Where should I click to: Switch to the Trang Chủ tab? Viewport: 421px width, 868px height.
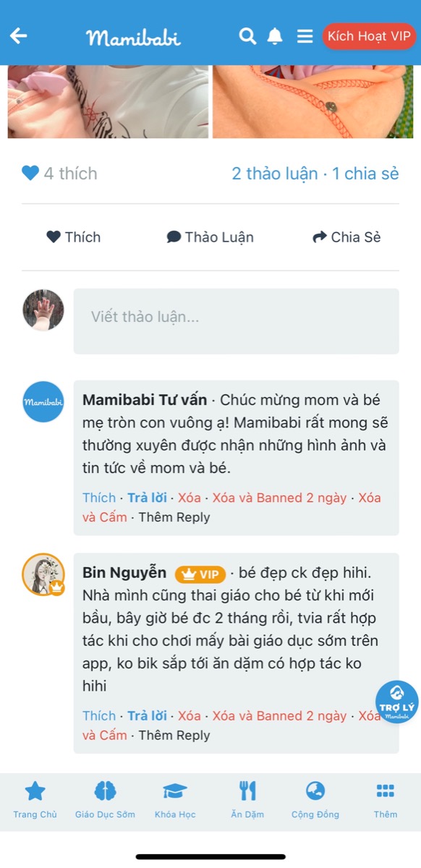point(34,791)
